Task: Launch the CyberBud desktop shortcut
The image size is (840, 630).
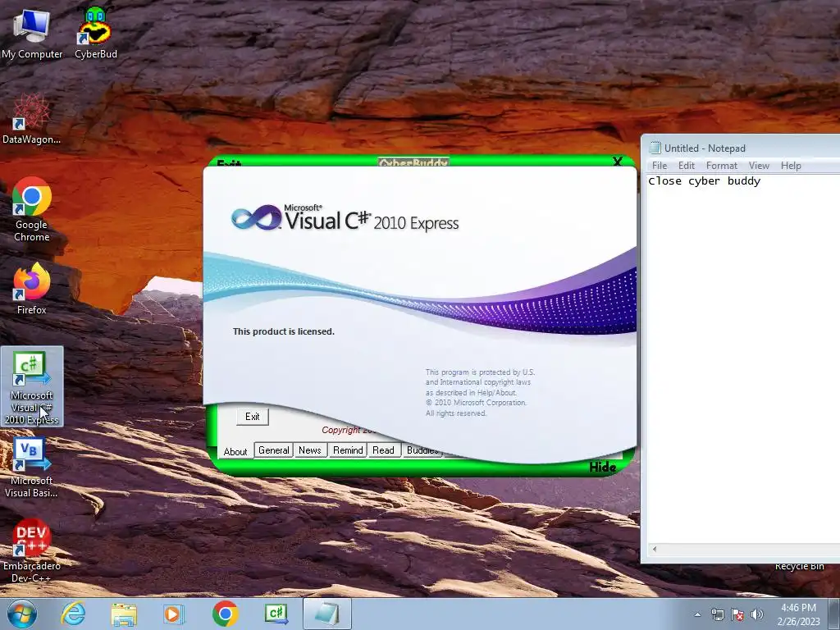Action: click(x=95, y=33)
